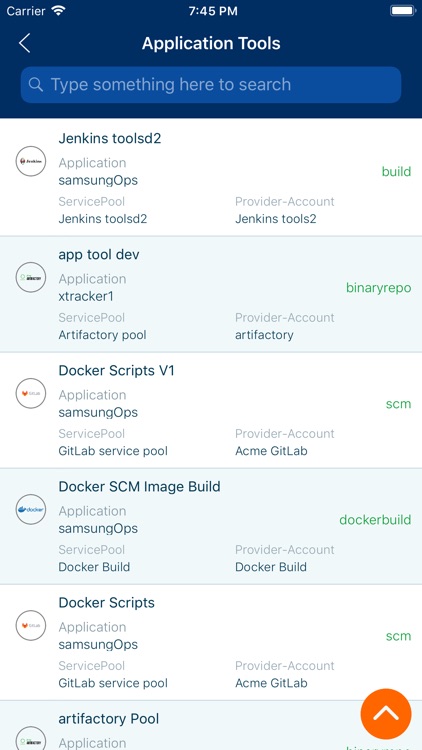
Task: Tap the Application Tools header title
Action: click(x=211, y=44)
